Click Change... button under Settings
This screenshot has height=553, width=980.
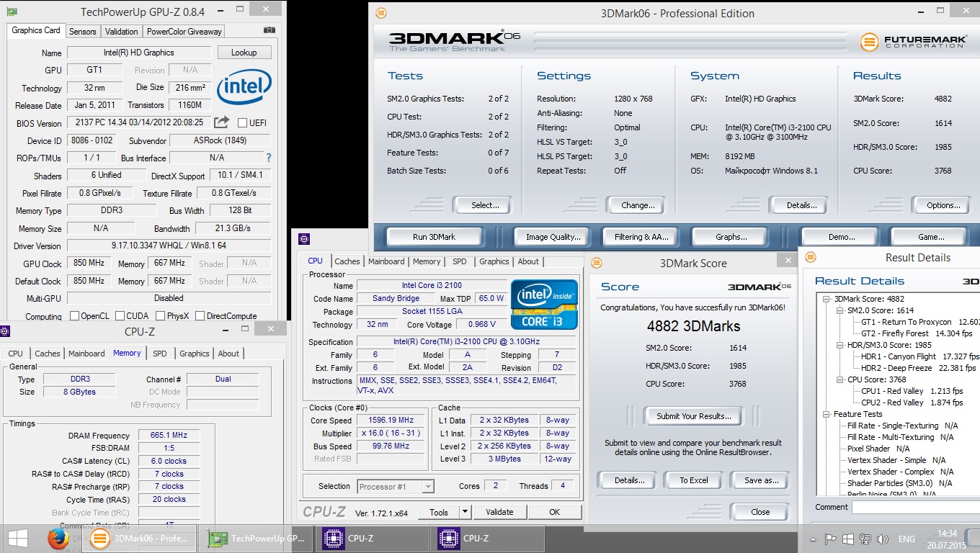pos(638,205)
